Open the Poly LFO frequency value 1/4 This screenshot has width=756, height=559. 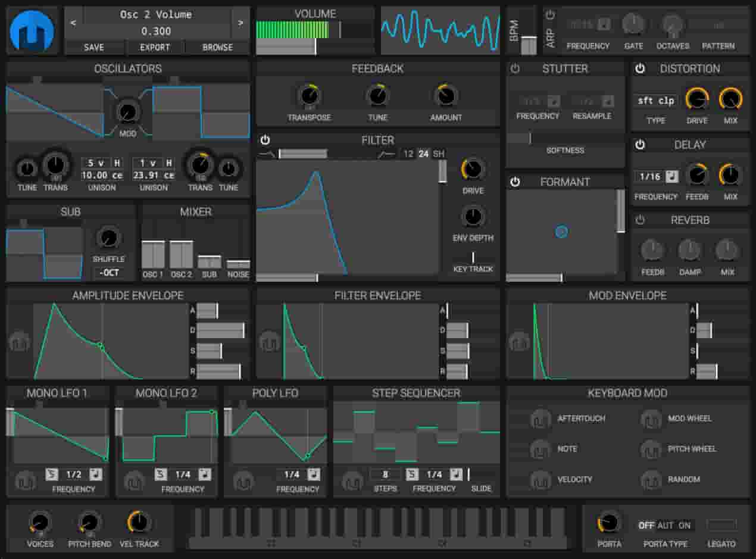tap(292, 475)
